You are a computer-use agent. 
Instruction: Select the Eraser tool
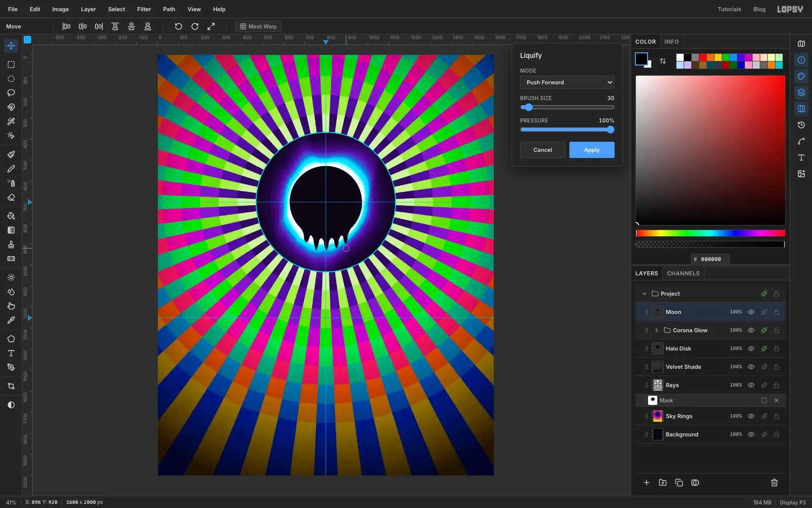point(11,197)
